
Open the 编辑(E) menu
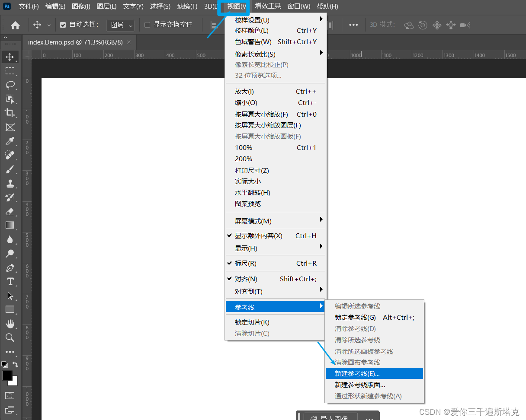click(x=55, y=6)
